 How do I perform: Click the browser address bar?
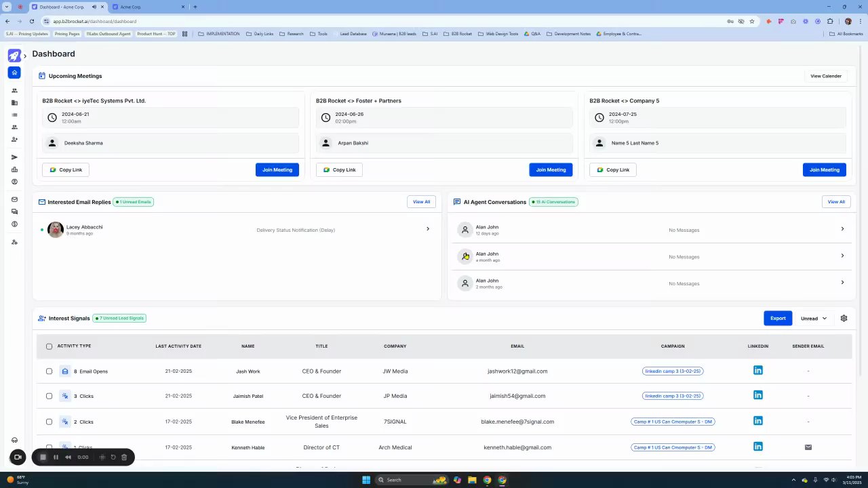pos(387,21)
